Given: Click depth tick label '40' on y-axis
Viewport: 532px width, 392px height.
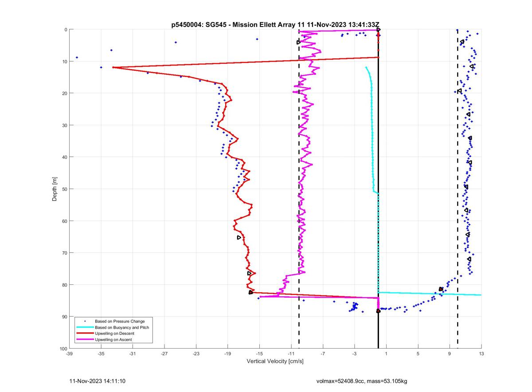Looking at the screenshot, I should (x=64, y=157).
